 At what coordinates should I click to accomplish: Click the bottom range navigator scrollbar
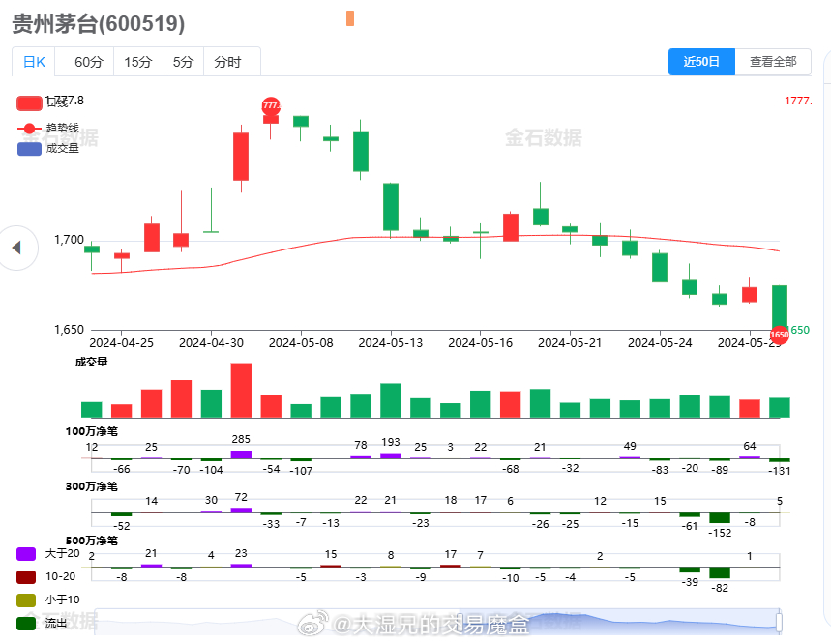pyautogui.click(x=445, y=621)
